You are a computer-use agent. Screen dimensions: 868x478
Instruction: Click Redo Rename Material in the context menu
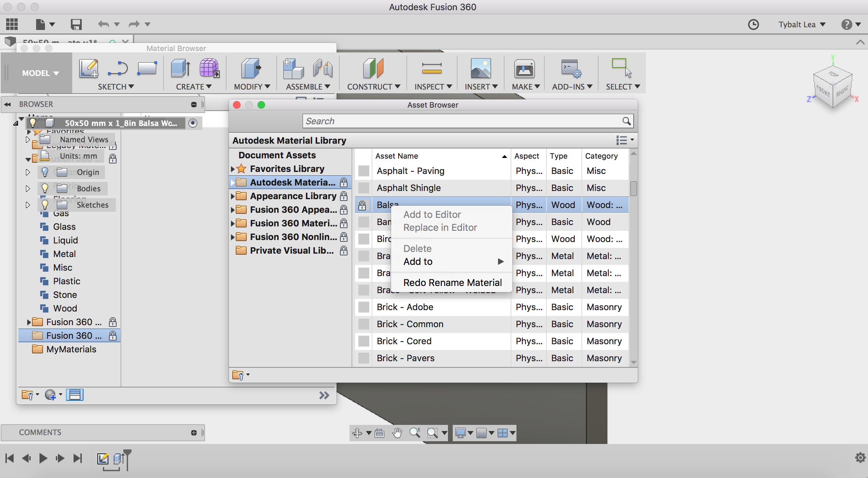(x=452, y=283)
